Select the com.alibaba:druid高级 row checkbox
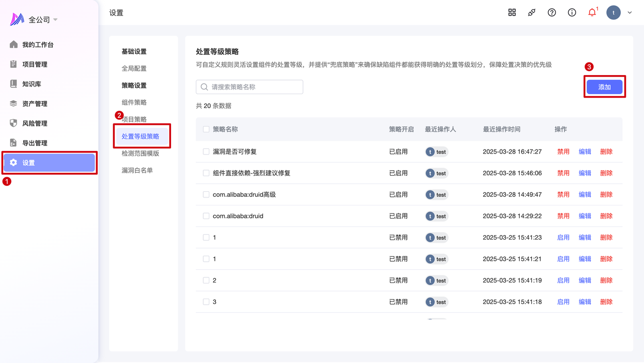 (x=206, y=194)
